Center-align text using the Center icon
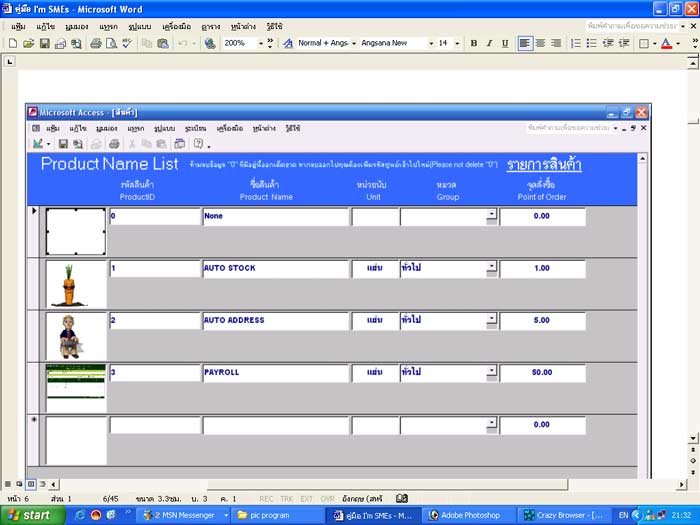Image resolution: width=700 pixels, height=525 pixels. pyautogui.click(x=541, y=44)
